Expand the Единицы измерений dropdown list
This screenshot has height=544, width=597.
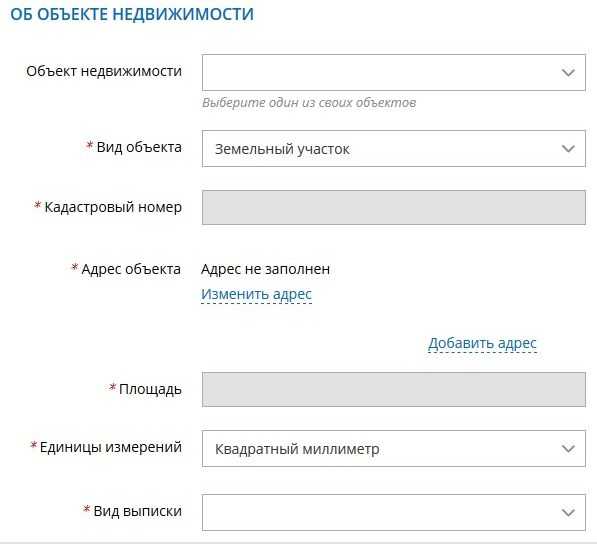click(394, 448)
